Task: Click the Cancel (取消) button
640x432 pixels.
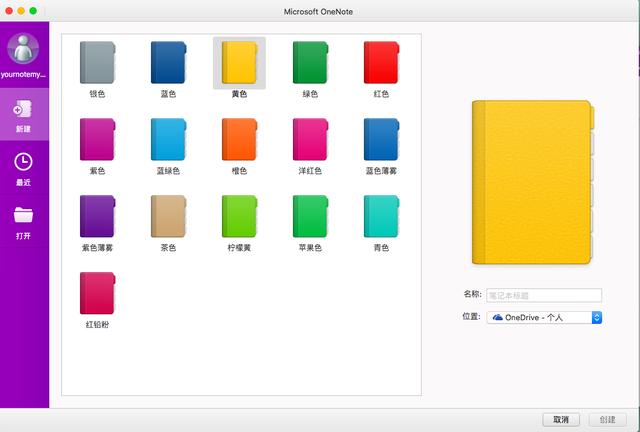Action: [561, 419]
